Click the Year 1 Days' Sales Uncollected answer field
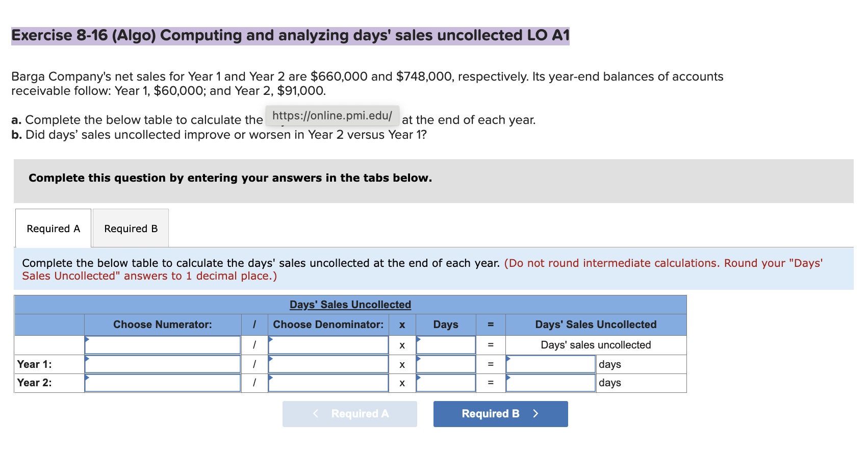This screenshot has height=449, width=868. 550,364
